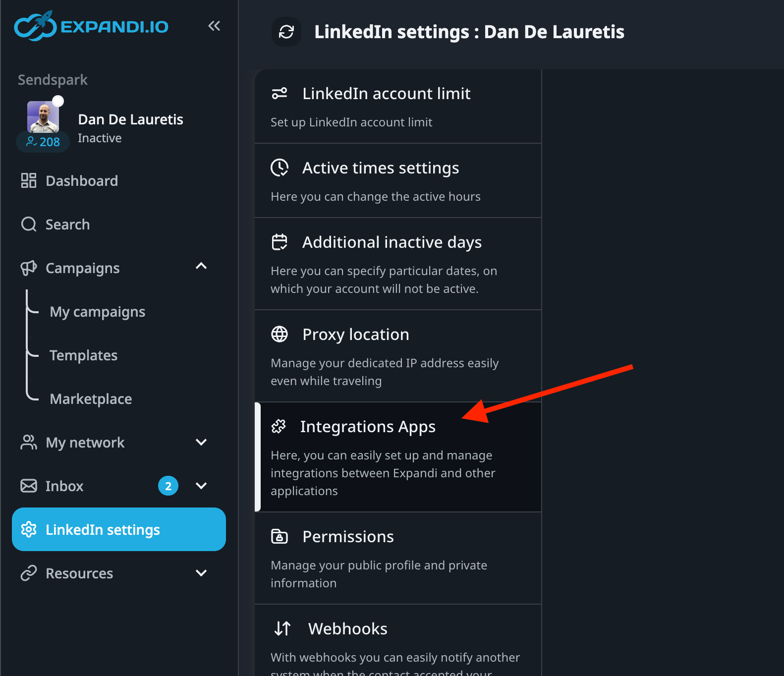The image size is (784, 676).
Task: Click the Campaigns megaphone icon
Action: (x=29, y=268)
